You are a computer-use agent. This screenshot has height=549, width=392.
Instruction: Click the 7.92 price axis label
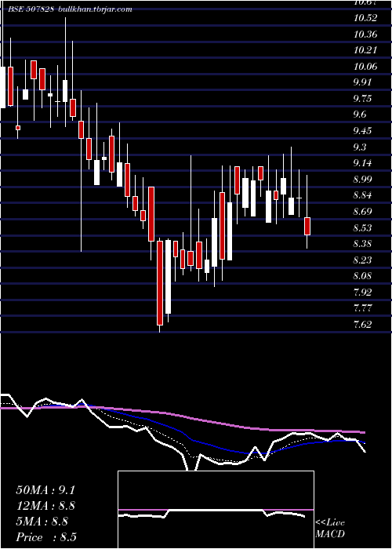tap(362, 293)
